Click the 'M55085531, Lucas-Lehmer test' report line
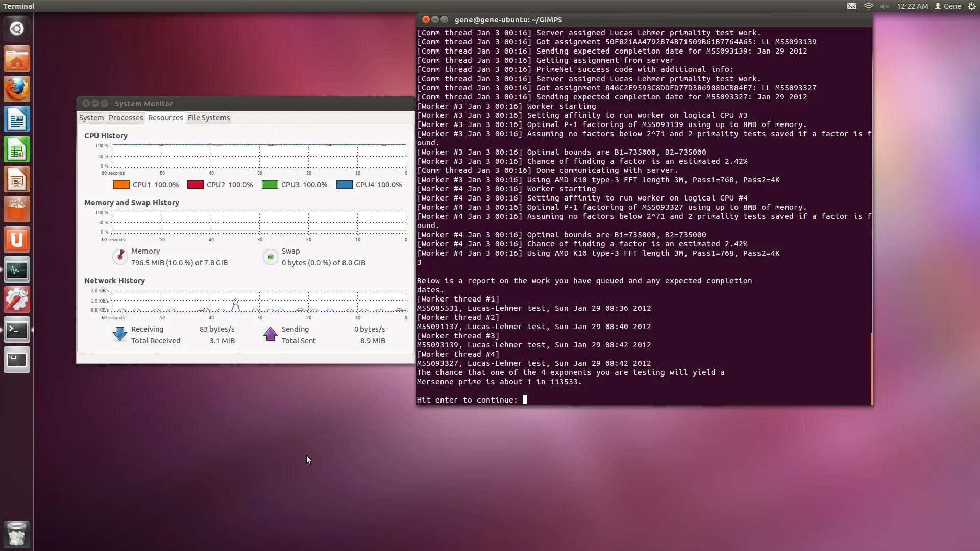 coord(534,308)
